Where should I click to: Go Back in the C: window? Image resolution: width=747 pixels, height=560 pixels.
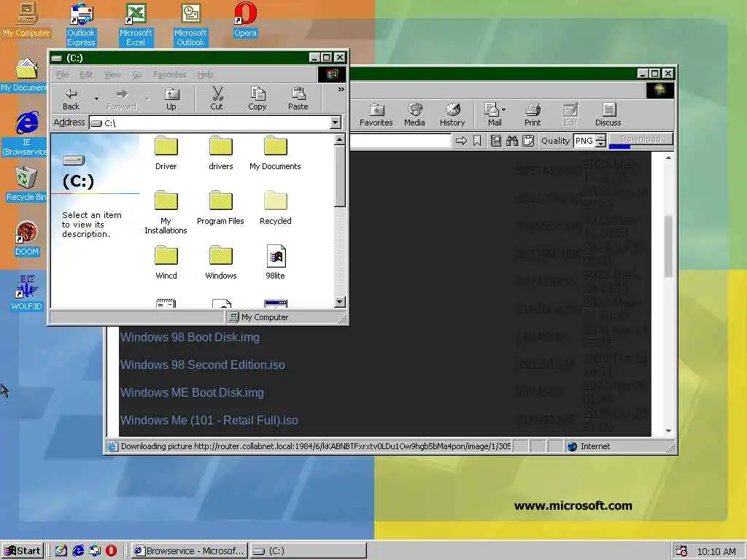pyautogui.click(x=71, y=99)
